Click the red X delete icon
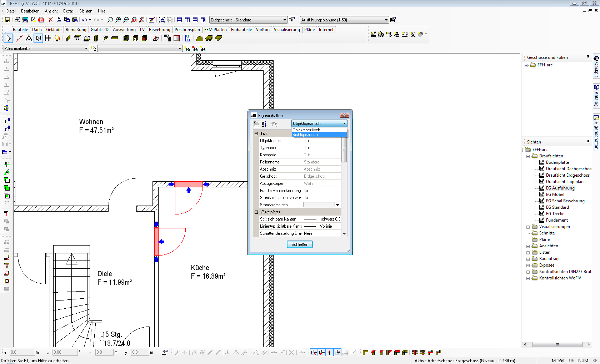The height and width of the screenshot is (364, 600). 51,20
